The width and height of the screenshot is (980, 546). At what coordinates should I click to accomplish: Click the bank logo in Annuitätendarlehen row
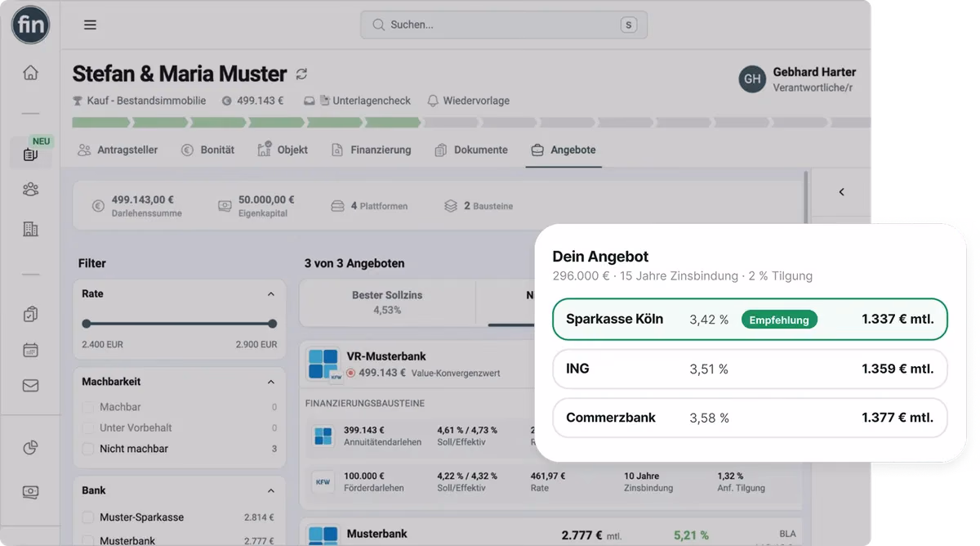(323, 436)
